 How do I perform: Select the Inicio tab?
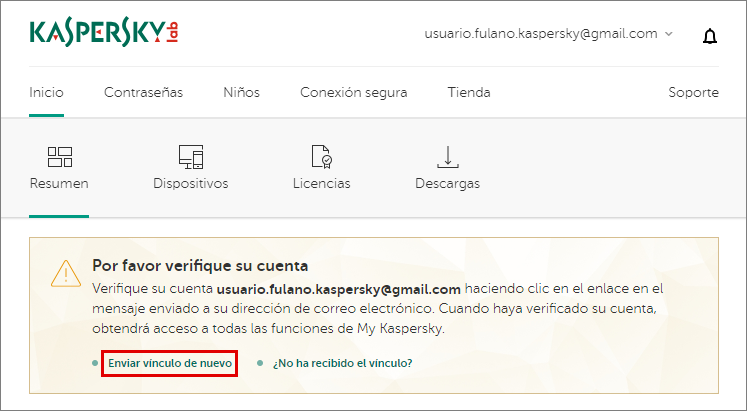click(x=46, y=92)
